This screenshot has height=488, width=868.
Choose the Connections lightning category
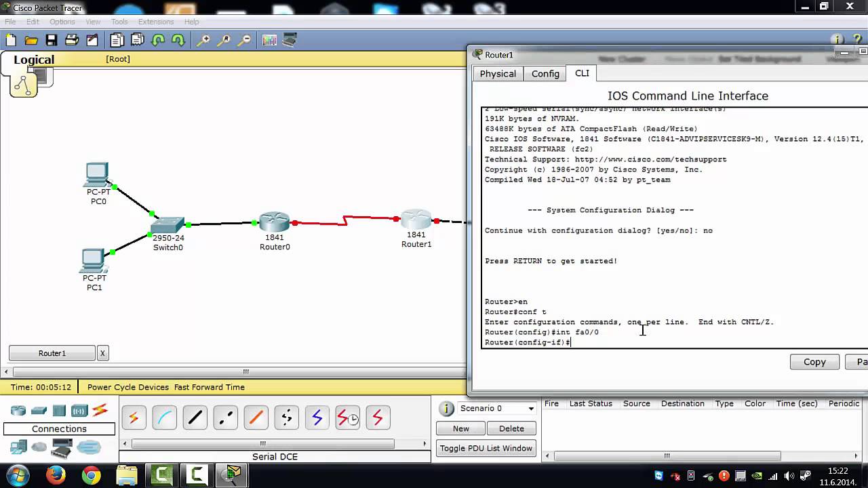pyautogui.click(x=100, y=409)
